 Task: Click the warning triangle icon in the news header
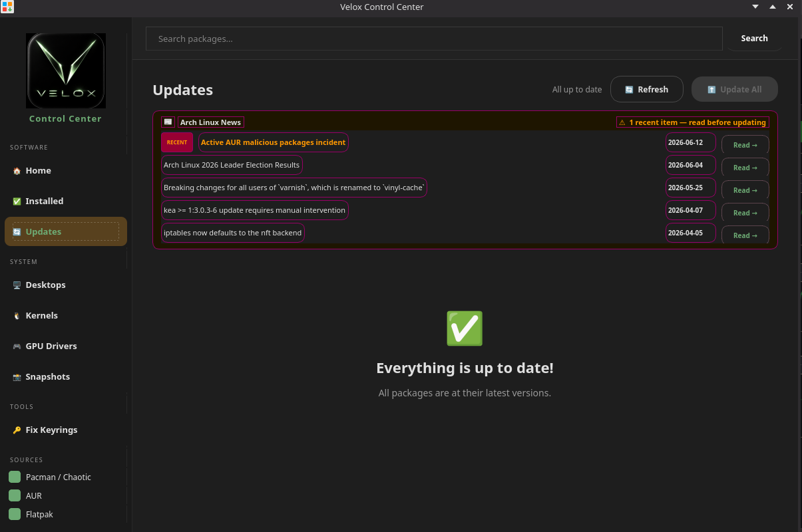click(622, 122)
